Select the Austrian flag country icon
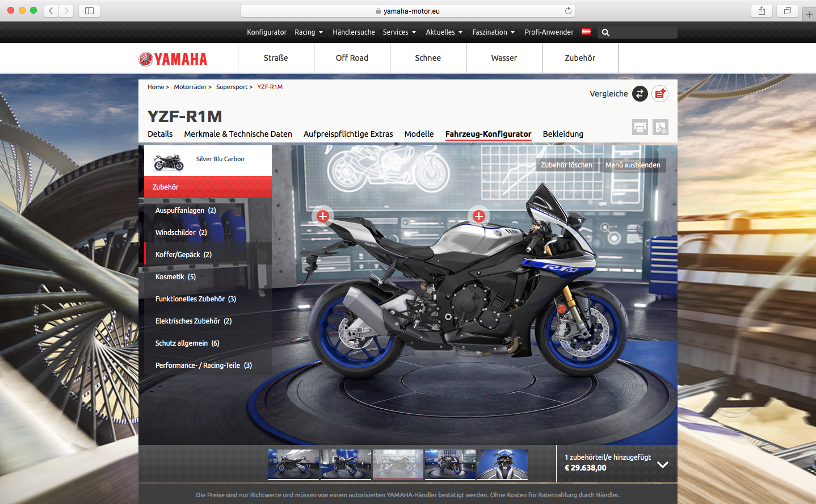Viewport: 816px width, 504px height. (x=586, y=32)
